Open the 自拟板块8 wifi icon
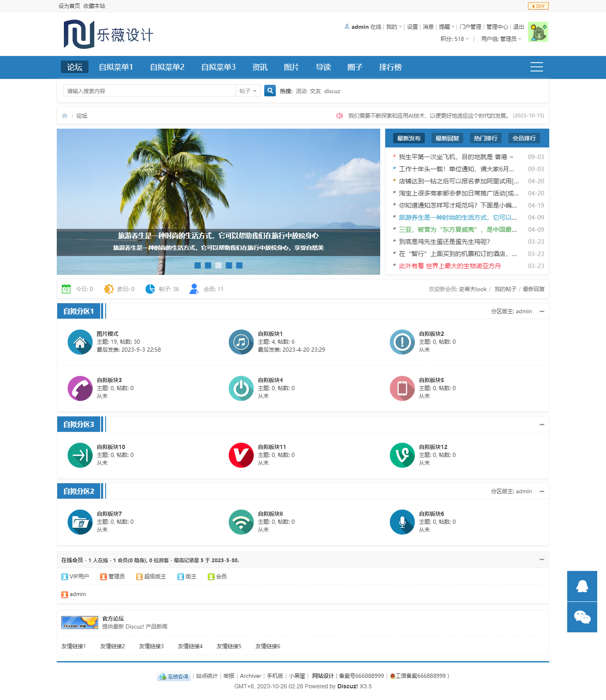Image resolution: width=606 pixels, height=700 pixels. tap(241, 522)
